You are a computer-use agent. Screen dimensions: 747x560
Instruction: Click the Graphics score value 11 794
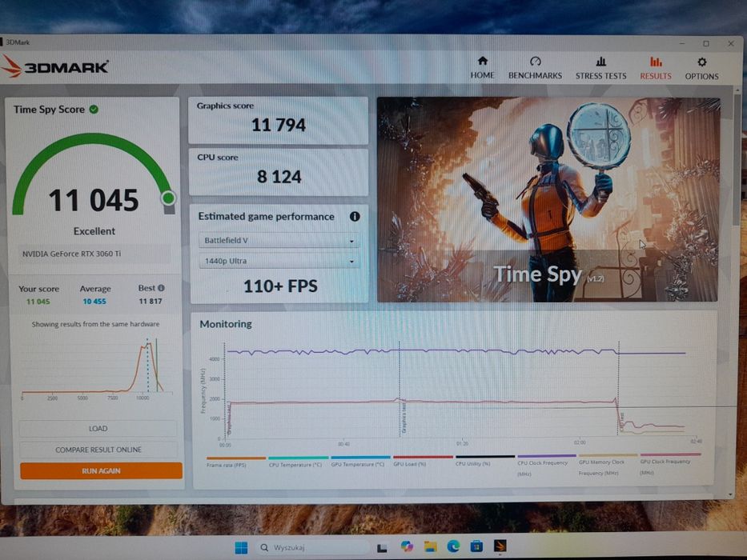[278, 125]
